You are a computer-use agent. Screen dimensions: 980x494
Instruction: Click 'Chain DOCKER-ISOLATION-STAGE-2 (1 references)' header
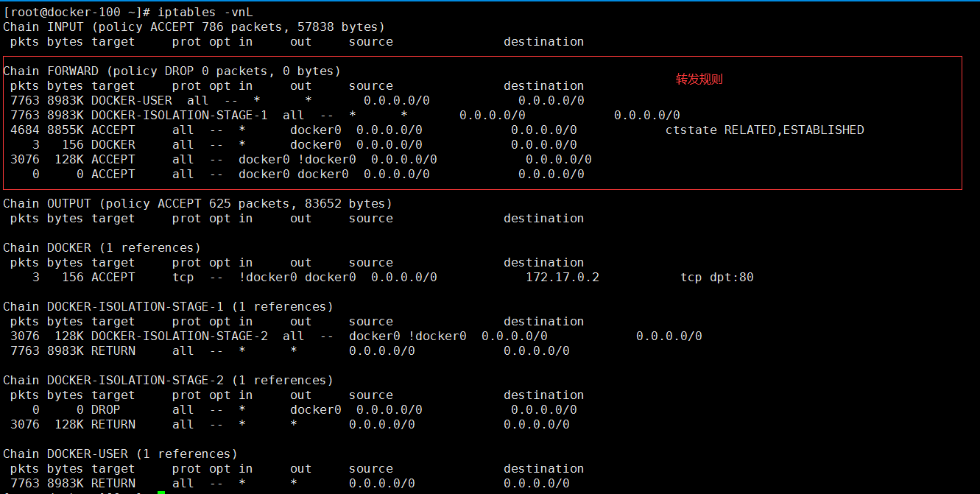click(x=169, y=381)
